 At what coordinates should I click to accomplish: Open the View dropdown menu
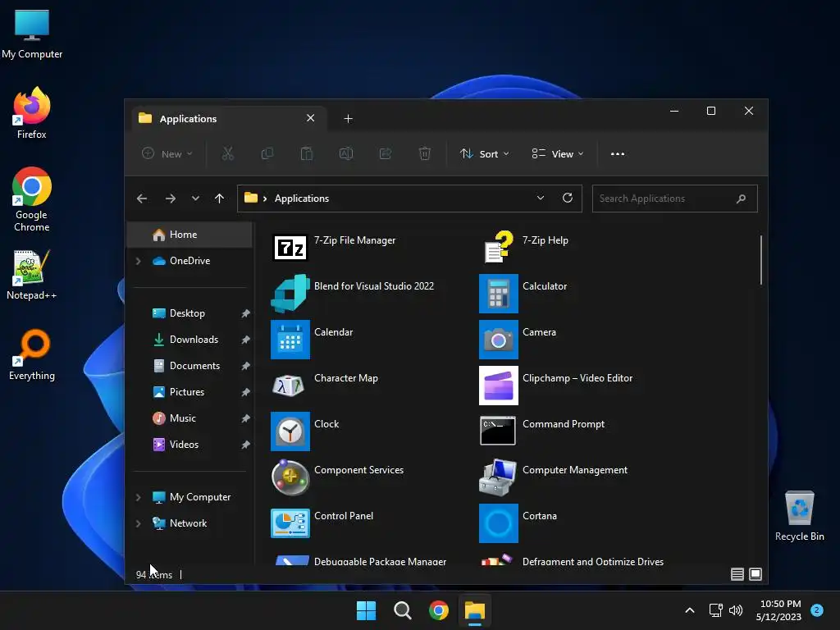[557, 153]
